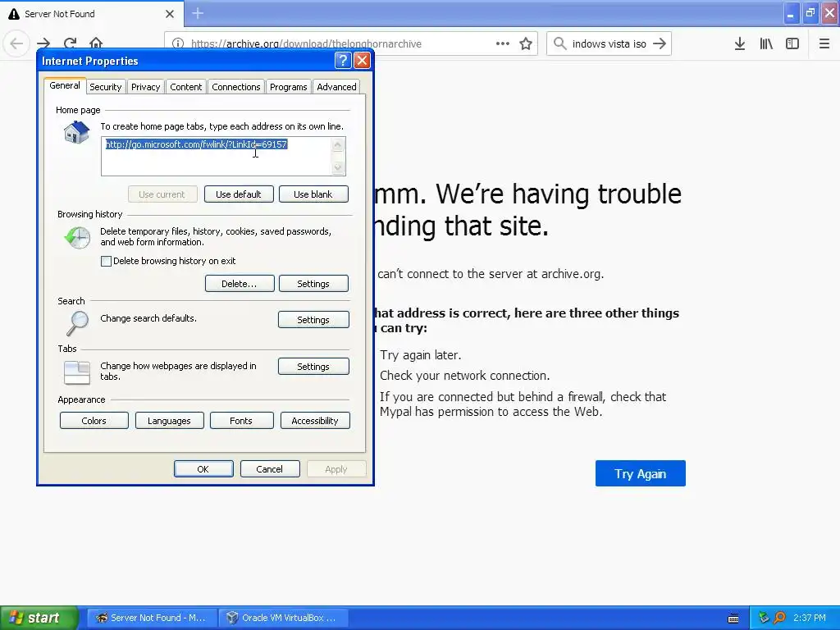Open the Library toolbar icon
The width and height of the screenshot is (840, 630).
point(766,44)
